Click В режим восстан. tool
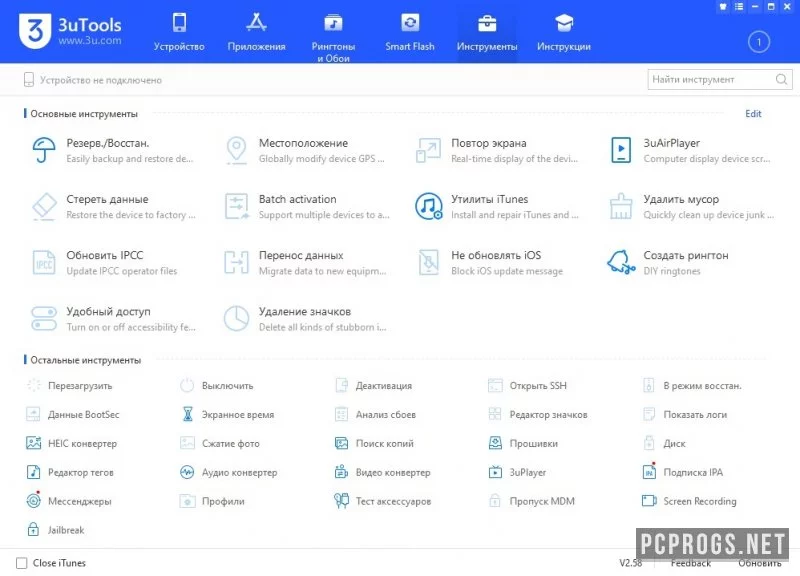This screenshot has width=800, height=576. pos(692,386)
